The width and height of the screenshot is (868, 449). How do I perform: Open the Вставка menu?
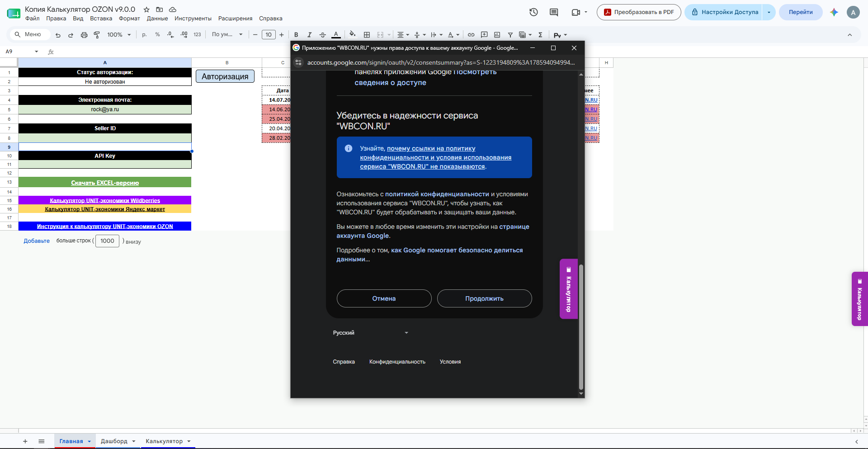click(x=101, y=19)
